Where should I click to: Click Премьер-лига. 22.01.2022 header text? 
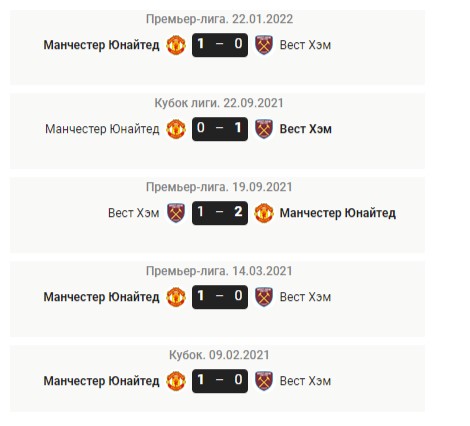219,19
